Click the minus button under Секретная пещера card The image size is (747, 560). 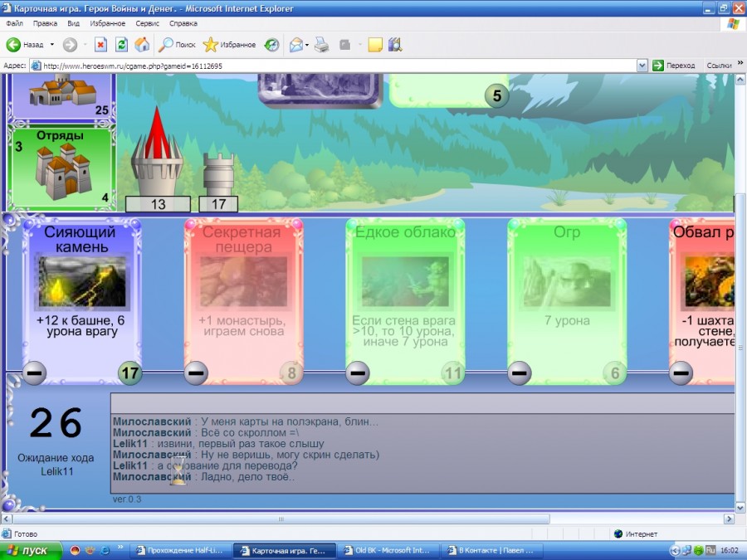pyautogui.click(x=196, y=373)
